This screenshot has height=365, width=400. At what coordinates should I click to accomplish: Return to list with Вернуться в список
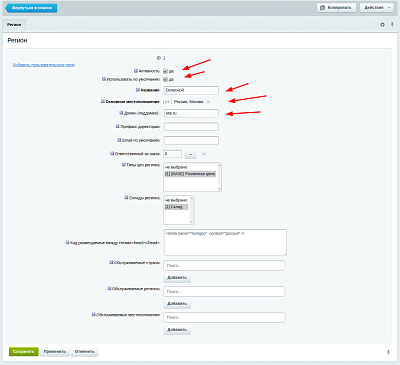tap(31, 8)
